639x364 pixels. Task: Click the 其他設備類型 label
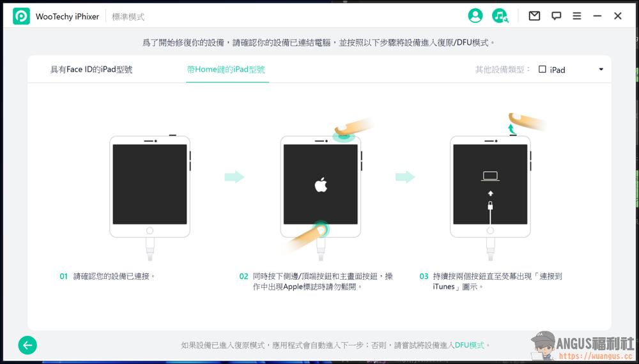point(502,70)
